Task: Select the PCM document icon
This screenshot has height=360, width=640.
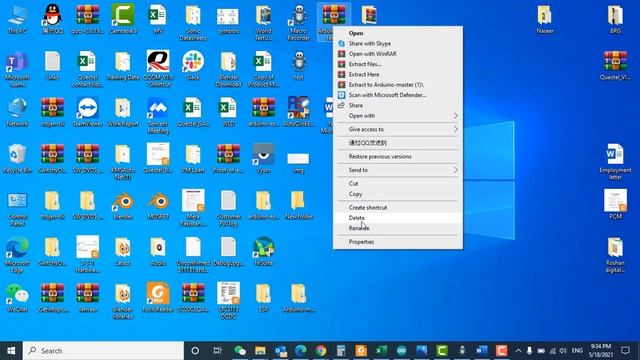Action: coord(615,204)
